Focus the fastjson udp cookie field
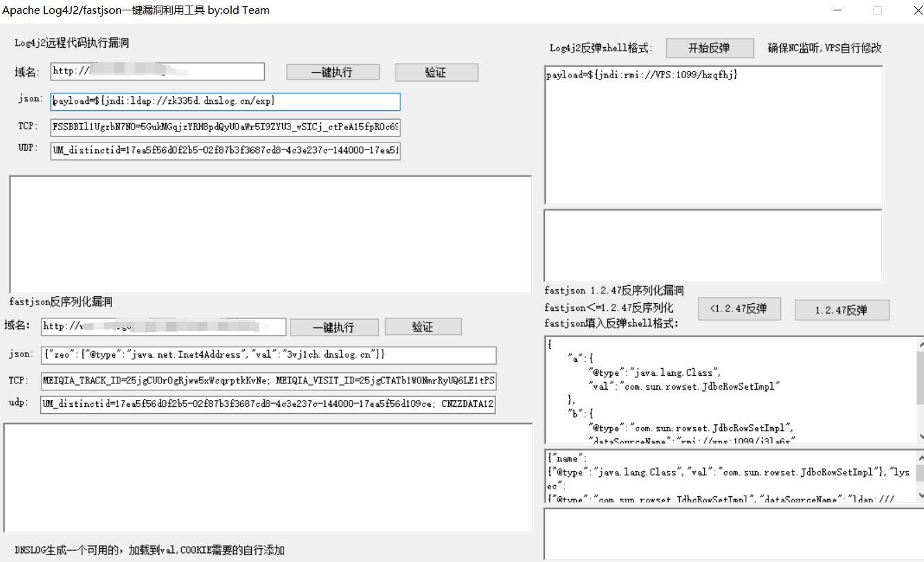 pos(268,404)
